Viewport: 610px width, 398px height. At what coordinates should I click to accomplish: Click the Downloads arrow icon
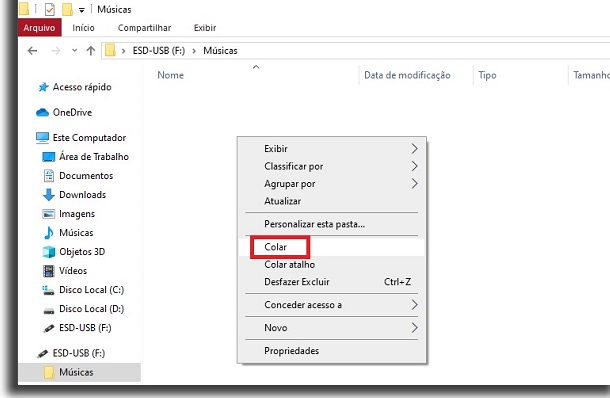[49, 195]
